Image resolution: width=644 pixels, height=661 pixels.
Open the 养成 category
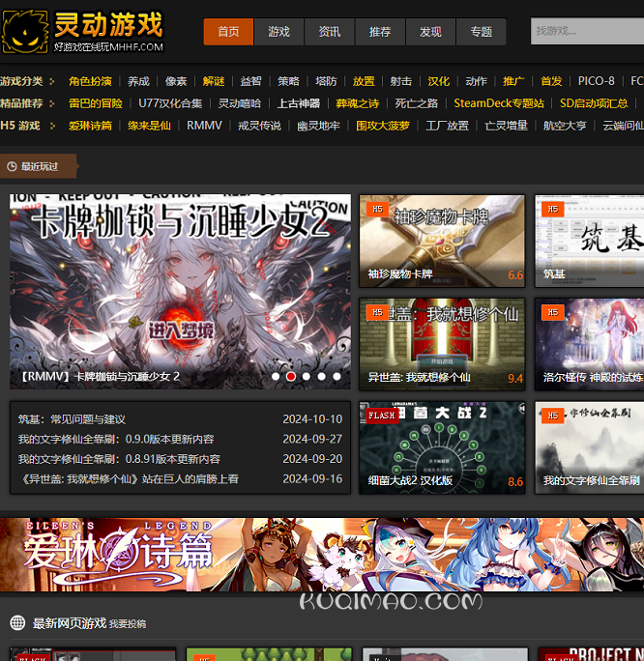pyautogui.click(x=138, y=81)
